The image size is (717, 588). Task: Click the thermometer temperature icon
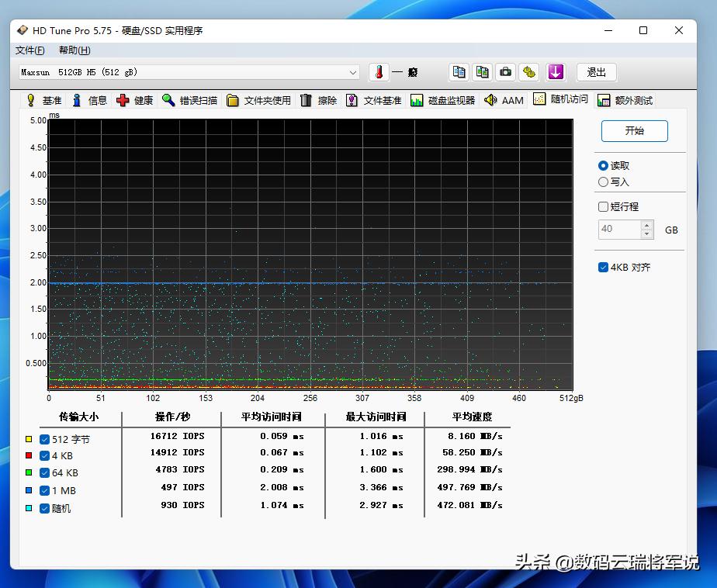click(379, 72)
